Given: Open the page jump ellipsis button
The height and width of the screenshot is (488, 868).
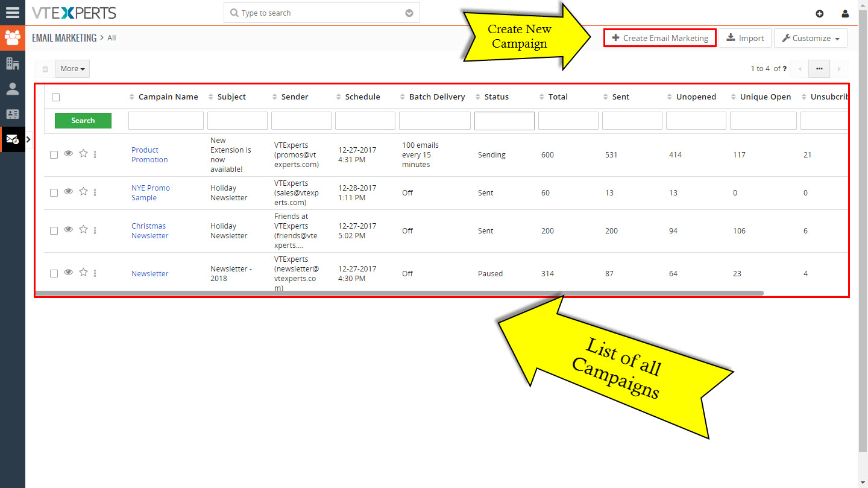Looking at the screenshot, I should click(819, 69).
